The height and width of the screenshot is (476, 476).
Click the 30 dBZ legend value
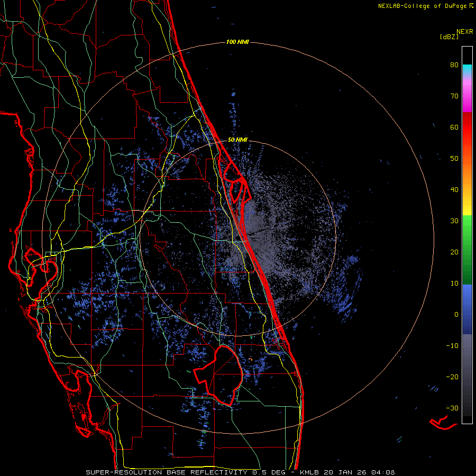(454, 221)
